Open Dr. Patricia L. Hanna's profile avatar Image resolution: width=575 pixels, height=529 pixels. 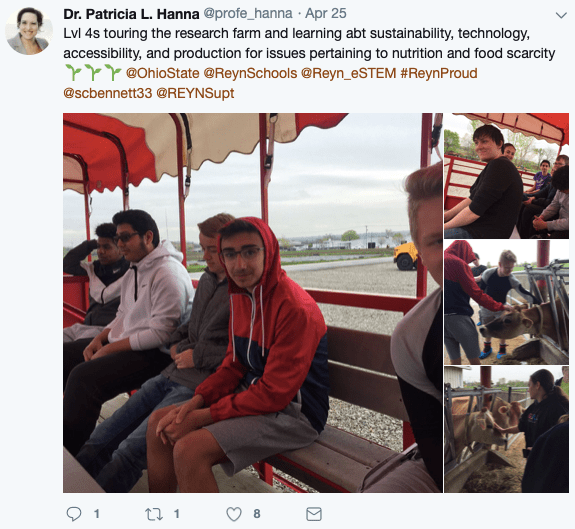(x=29, y=31)
